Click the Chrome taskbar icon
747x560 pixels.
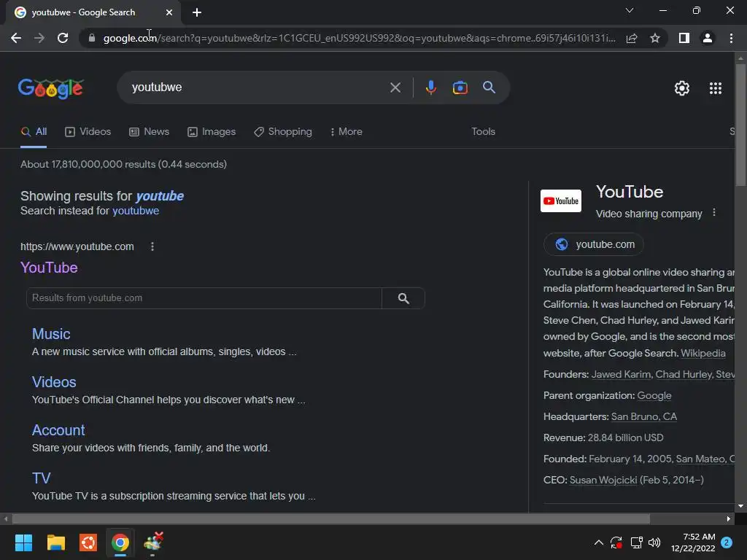(120, 542)
